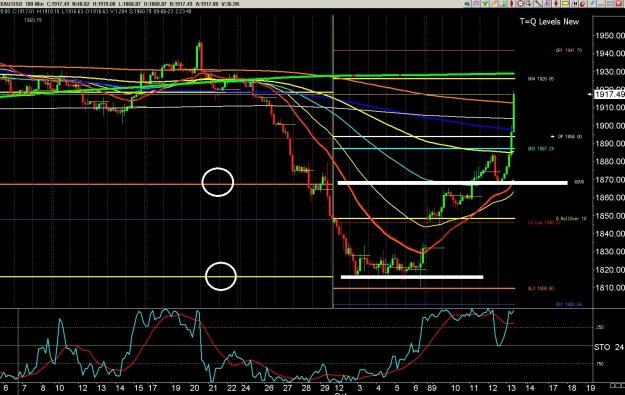Click the purple toolbar icon
The image size is (625, 395).
547,4
